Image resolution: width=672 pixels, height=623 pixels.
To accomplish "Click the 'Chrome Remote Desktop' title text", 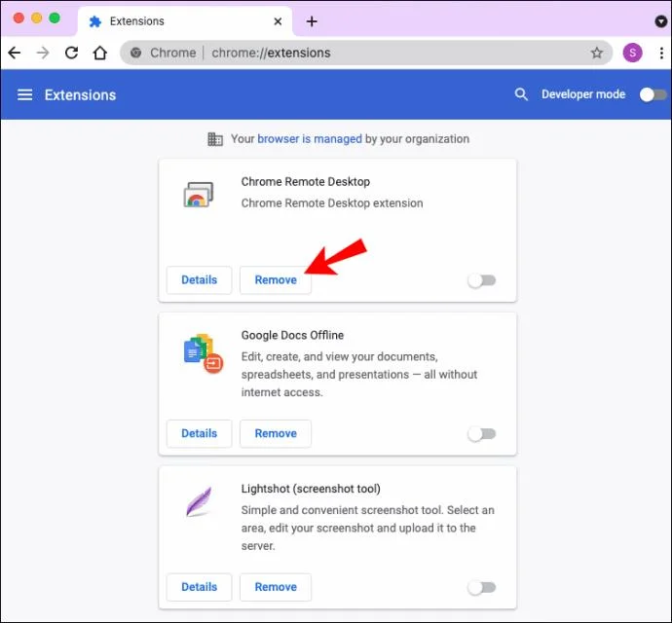I will coord(306,182).
